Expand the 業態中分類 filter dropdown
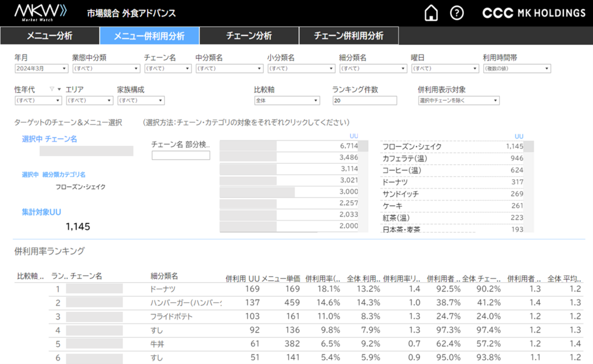Image resolution: width=593 pixels, height=364 pixels. tap(104, 69)
